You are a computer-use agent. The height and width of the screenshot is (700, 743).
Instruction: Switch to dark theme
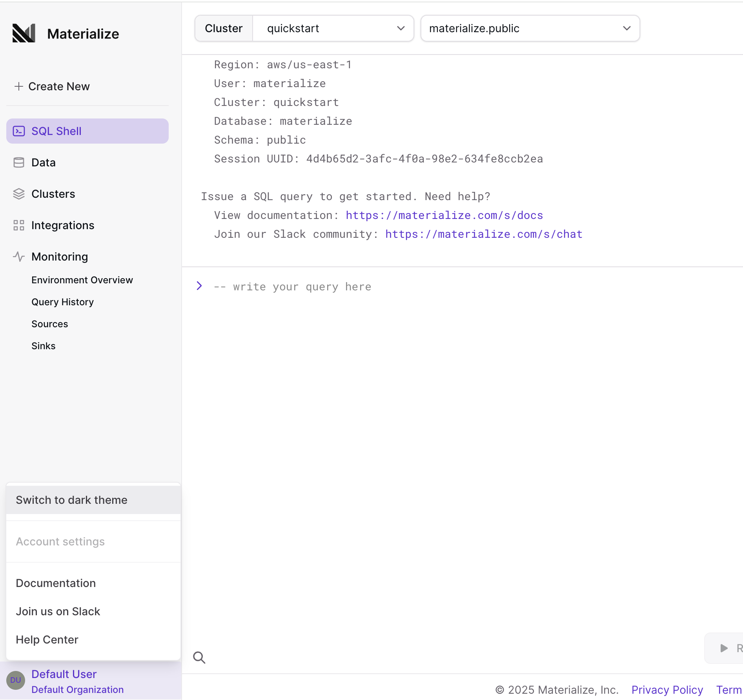tap(71, 500)
